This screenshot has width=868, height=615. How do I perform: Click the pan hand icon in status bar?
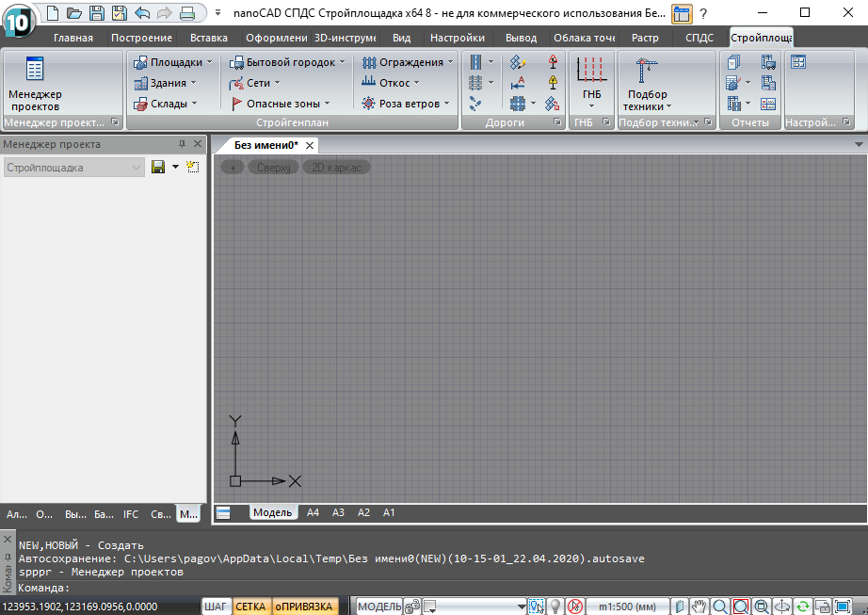(x=699, y=607)
